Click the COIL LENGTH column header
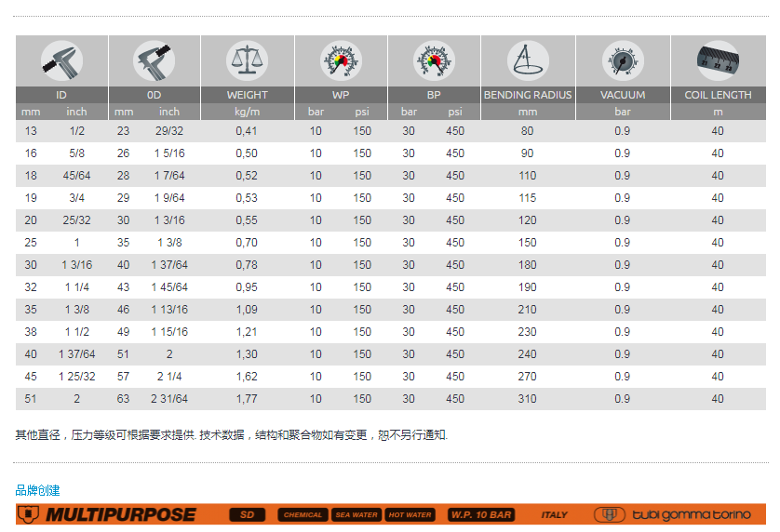780x532 pixels. point(718,95)
